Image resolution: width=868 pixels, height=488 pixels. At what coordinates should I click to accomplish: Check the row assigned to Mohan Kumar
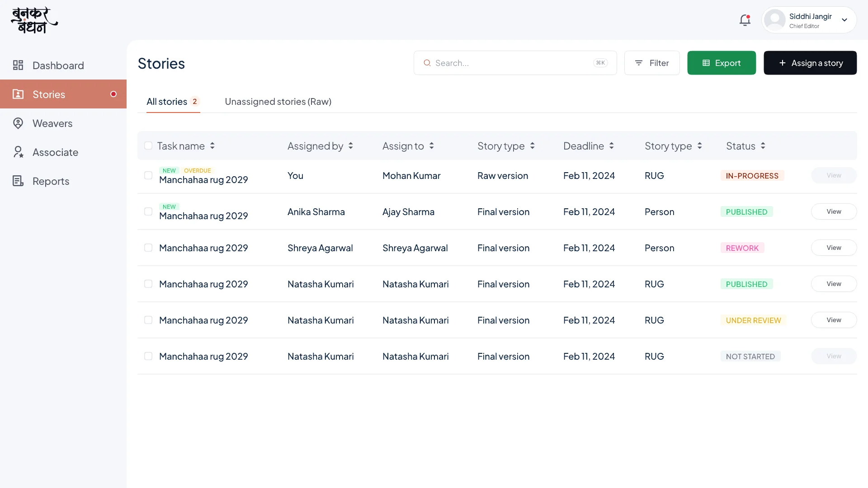coord(148,175)
